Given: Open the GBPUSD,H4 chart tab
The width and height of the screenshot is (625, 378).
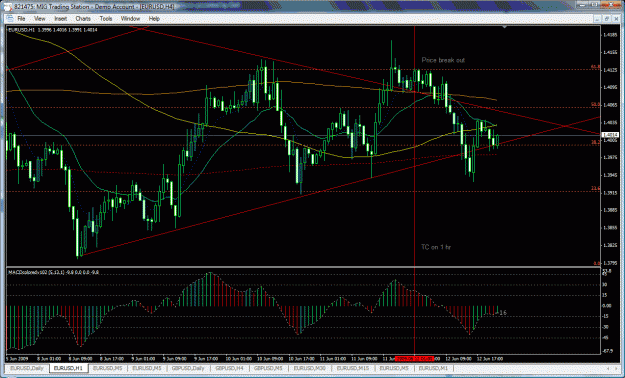Looking at the screenshot, I should click(x=230, y=368).
